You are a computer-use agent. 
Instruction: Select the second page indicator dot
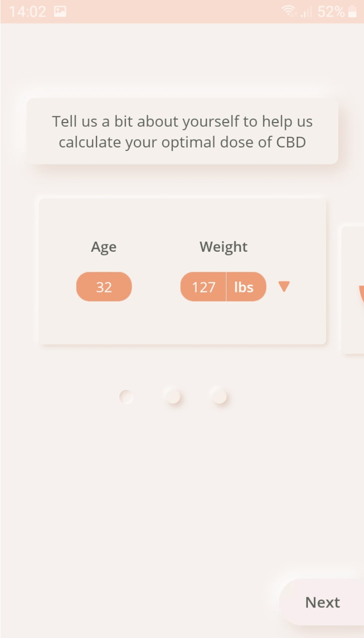pos(173,397)
